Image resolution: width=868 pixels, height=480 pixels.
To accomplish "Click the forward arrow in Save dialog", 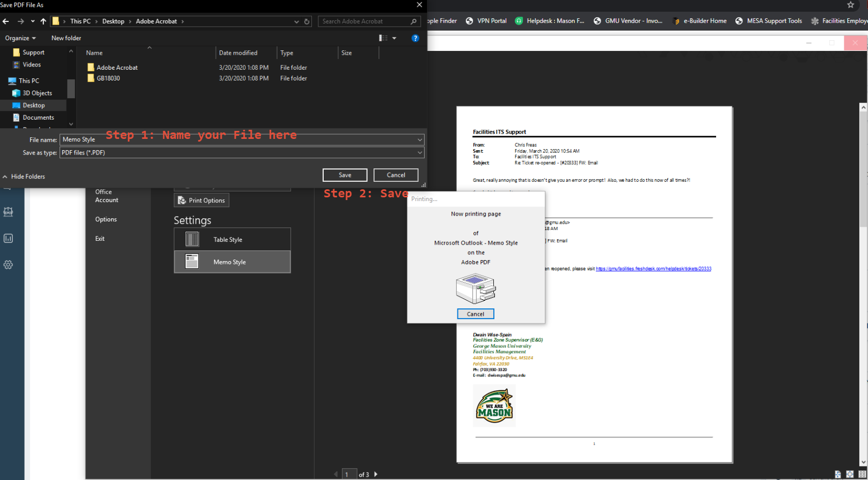I will (x=20, y=21).
